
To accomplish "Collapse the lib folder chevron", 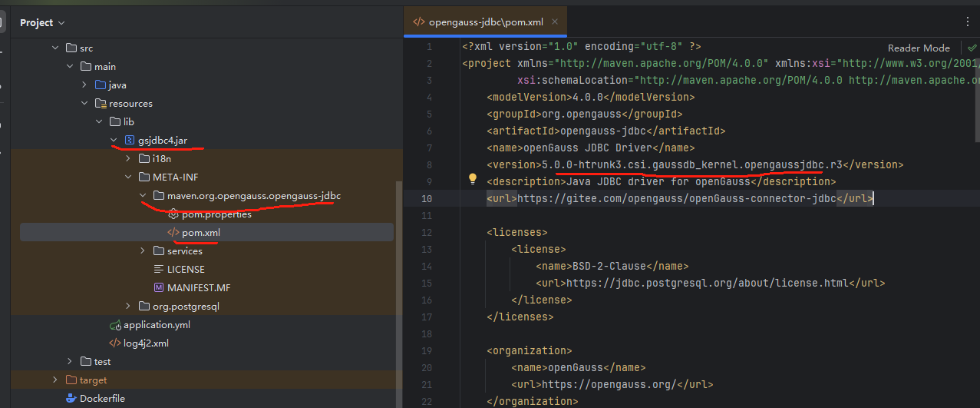I will 99,121.
